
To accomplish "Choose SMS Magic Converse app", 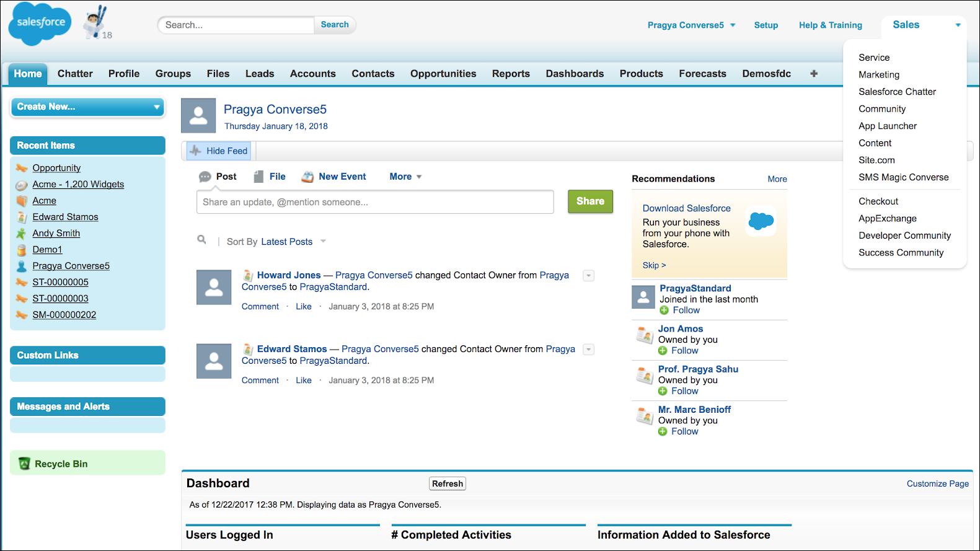I will [x=903, y=177].
